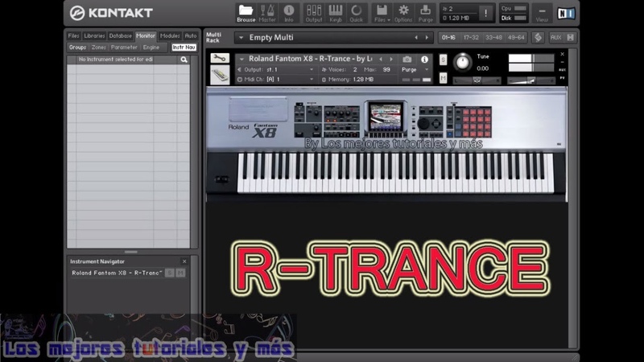Image resolution: width=644 pixels, height=362 pixels.
Task: Select the Engine sub-tab
Action: 151,47
